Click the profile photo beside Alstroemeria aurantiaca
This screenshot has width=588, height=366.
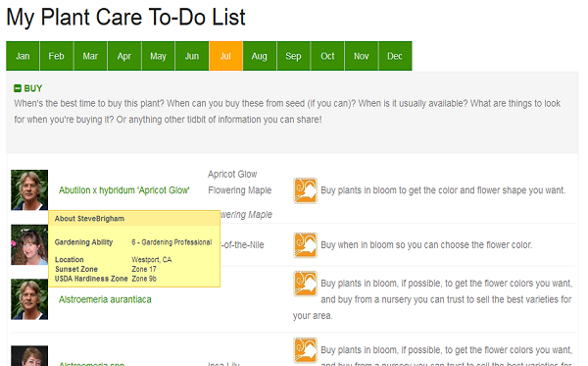pos(29,299)
